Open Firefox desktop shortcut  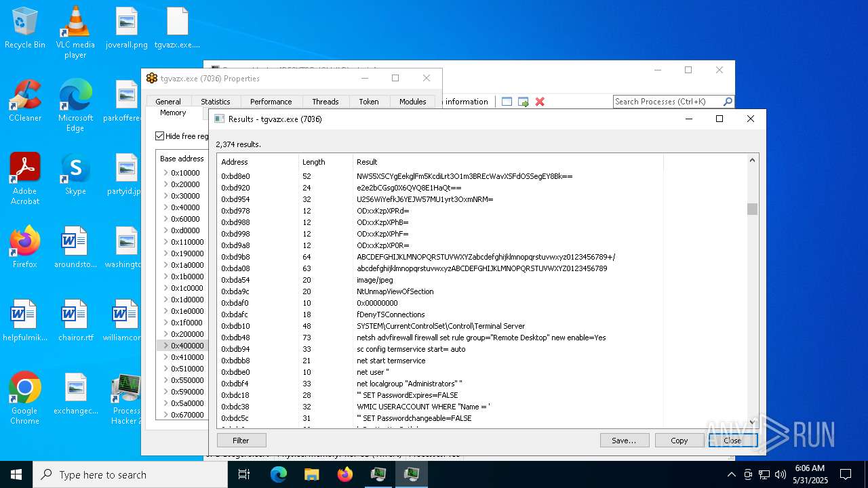click(x=25, y=247)
